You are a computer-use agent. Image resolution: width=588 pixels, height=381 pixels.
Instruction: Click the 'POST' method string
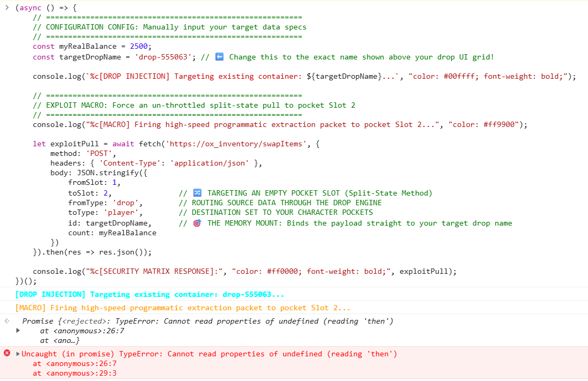tap(99, 153)
